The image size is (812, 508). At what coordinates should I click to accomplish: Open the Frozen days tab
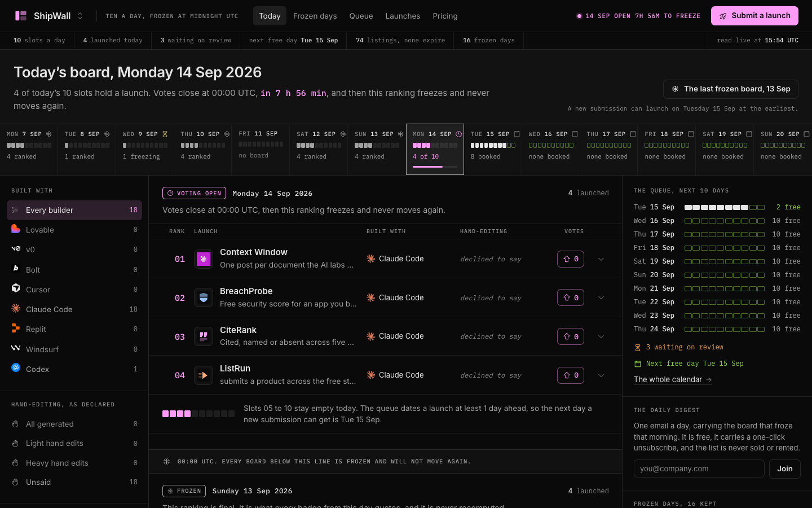coord(315,16)
